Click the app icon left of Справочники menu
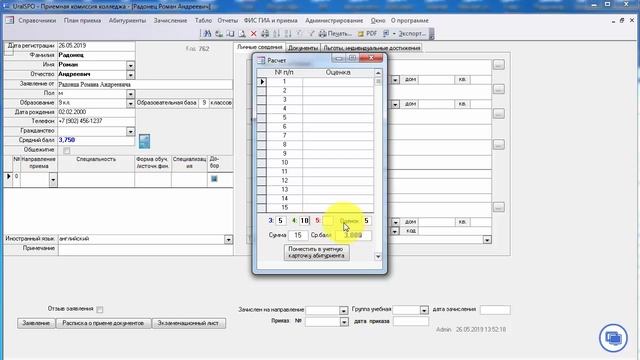 9,20
